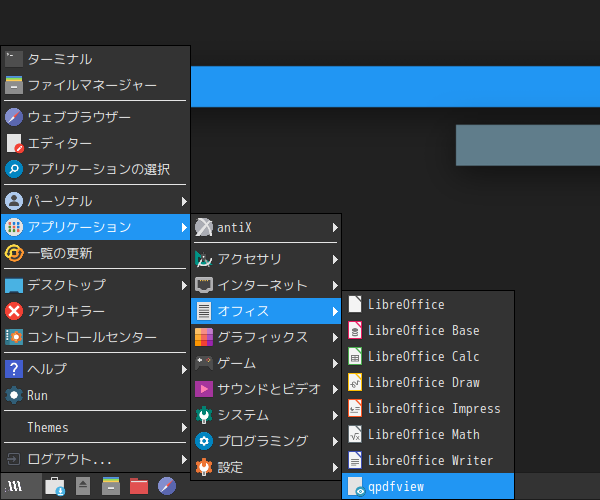This screenshot has width=600, height=500.
Task: Click the LibreOffice Calc label
Action: [x=424, y=357]
